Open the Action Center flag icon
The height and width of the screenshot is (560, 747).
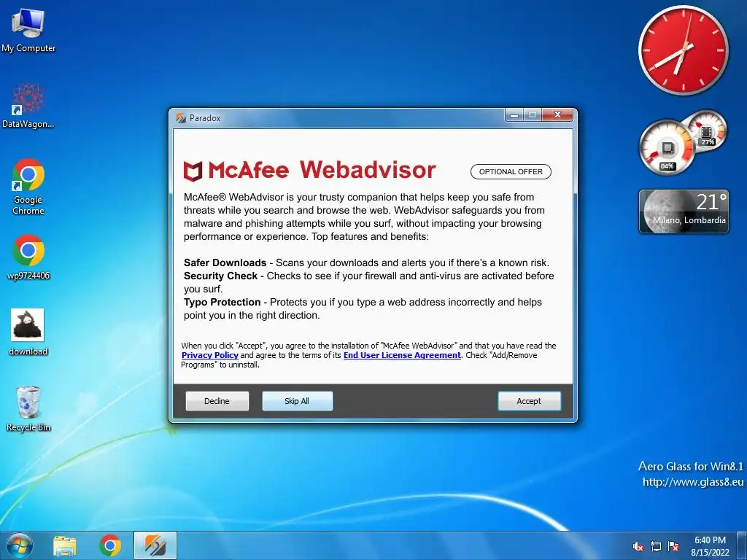pos(673,546)
